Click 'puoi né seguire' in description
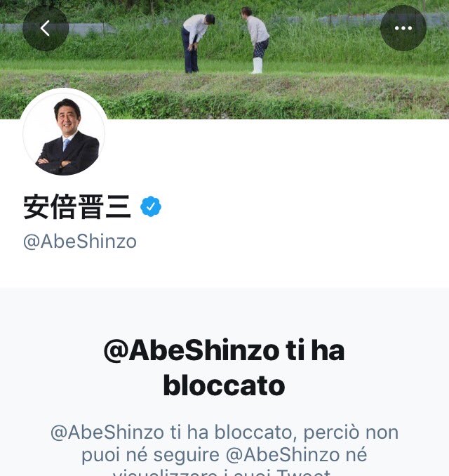The height and width of the screenshot is (476, 449). pyautogui.click(x=150, y=455)
